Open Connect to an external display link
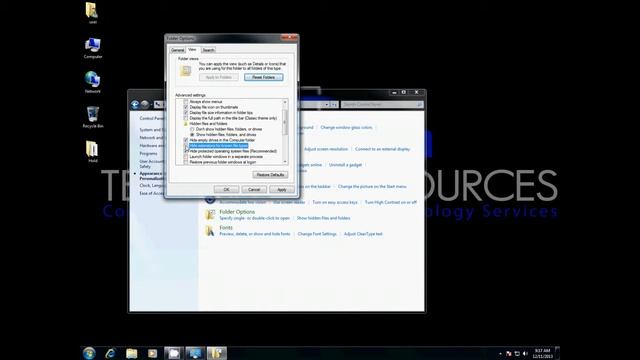This screenshot has width=640, height=360. click(382, 149)
